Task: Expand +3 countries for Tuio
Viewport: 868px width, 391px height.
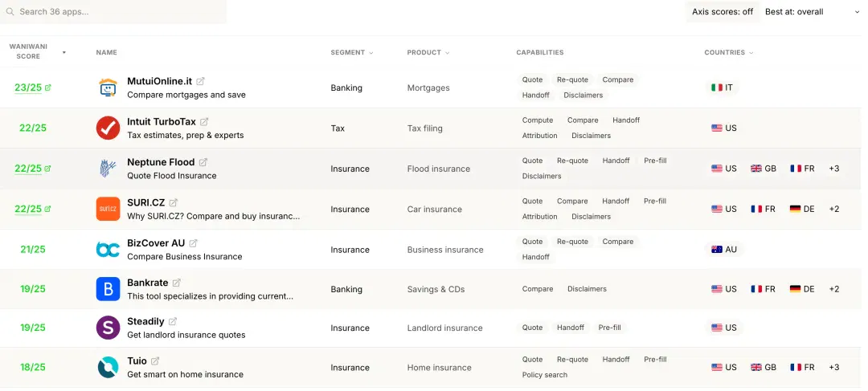Action: click(x=833, y=367)
